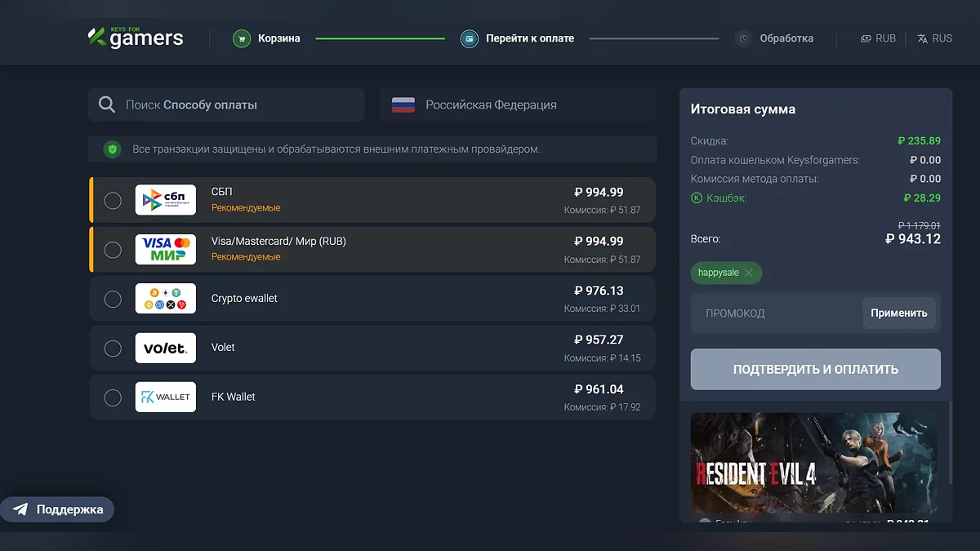Open the RUS language selector
This screenshot has width=980, height=551.
pyautogui.click(x=934, y=38)
